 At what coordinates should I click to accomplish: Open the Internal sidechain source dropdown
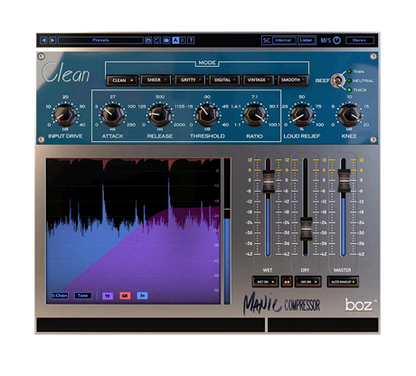tap(284, 40)
